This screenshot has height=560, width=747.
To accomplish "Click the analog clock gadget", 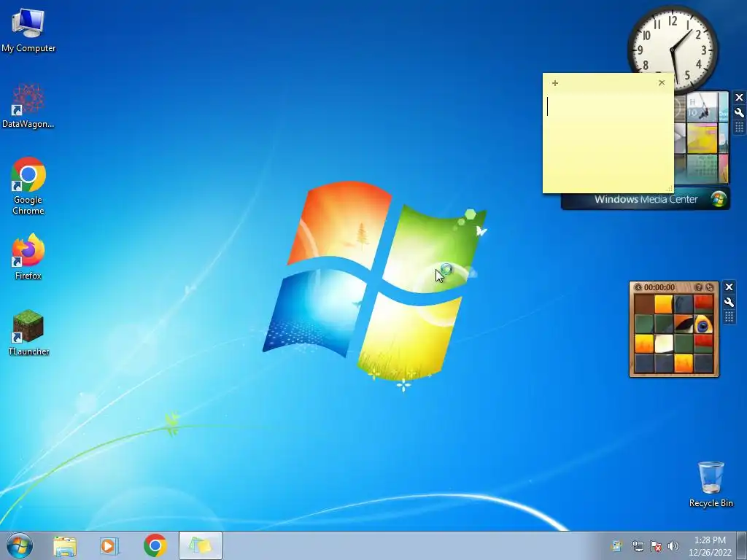I will click(673, 49).
